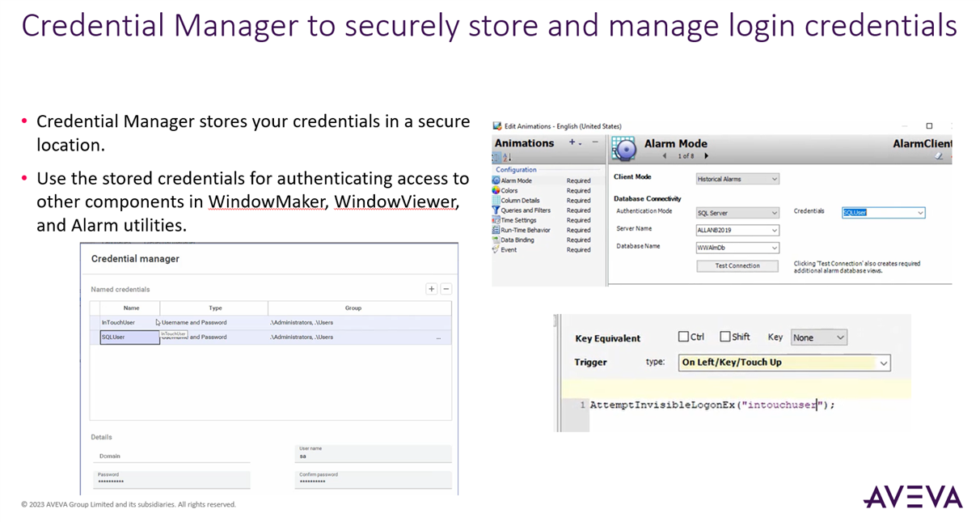
Task: Select Queries and Filters in Configuration list
Action: [526, 210]
